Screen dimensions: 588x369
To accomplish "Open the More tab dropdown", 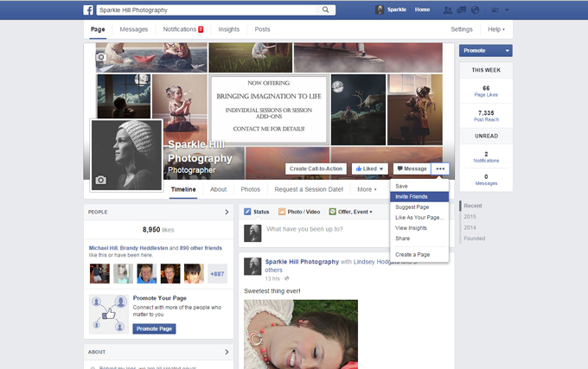I will (367, 189).
